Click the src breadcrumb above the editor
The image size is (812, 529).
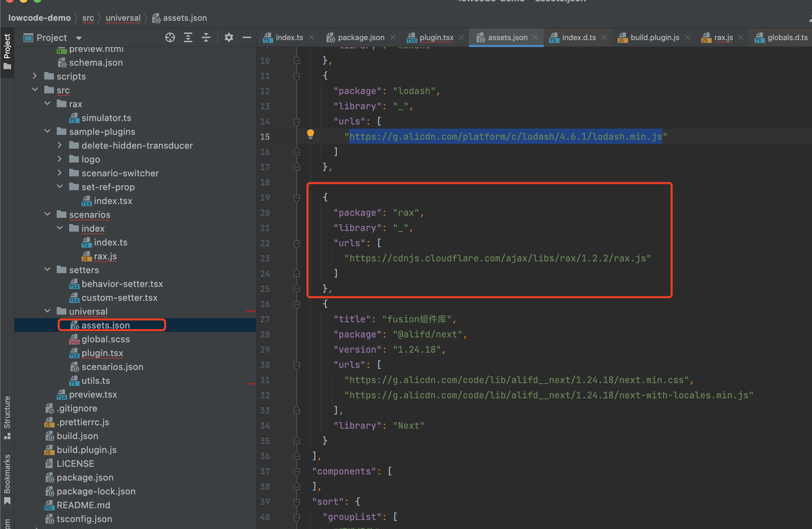88,18
